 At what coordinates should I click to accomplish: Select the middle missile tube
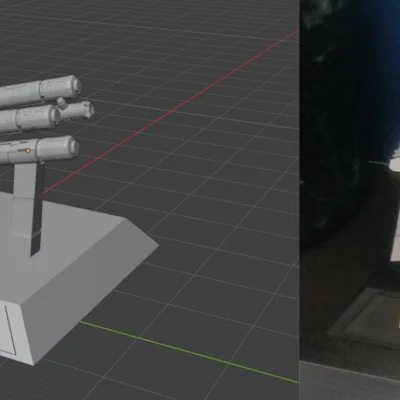(x=30, y=118)
